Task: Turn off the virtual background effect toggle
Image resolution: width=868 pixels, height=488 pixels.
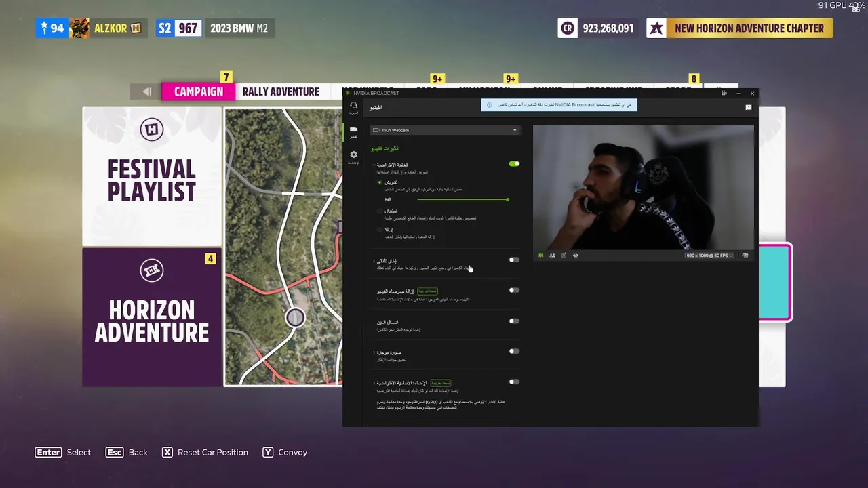Action: tap(514, 164)
